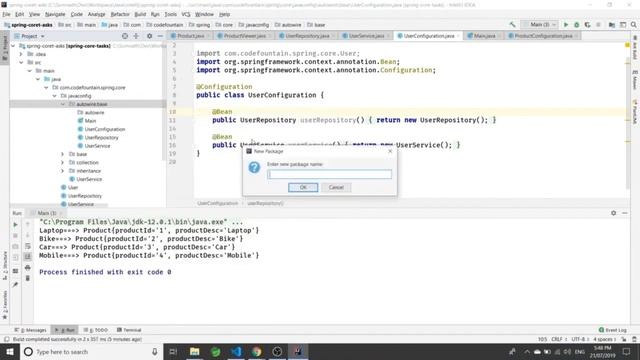Open the Navigate menu

pyautogui.click(x=55, y=14)
